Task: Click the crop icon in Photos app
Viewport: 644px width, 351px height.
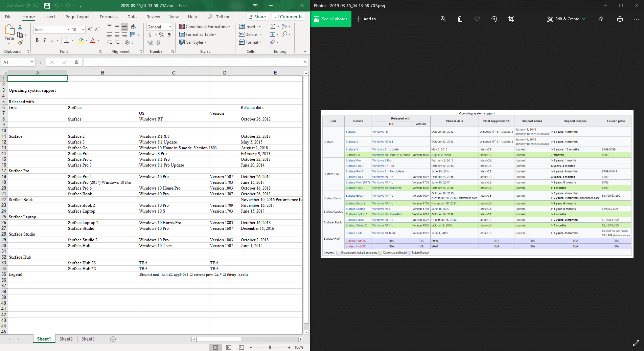Action: [x=511, y=19]
